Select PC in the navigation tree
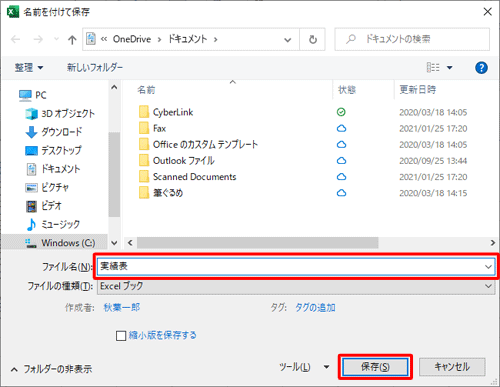Image resolution: width=500 pixels, height=387 pixels. 33,95
